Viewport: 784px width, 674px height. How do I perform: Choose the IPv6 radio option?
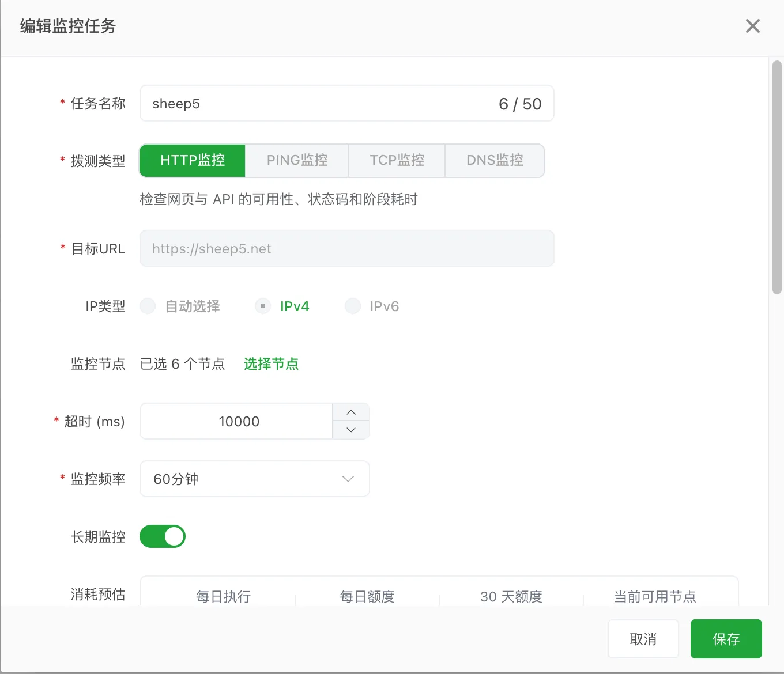353,306
